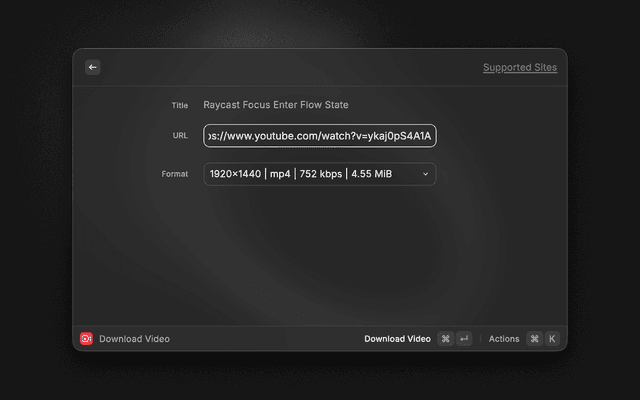Click the Command key icon beside Actions
Image resolution: width=640 pixels, height=400 pixels.
tap(534, 339)
